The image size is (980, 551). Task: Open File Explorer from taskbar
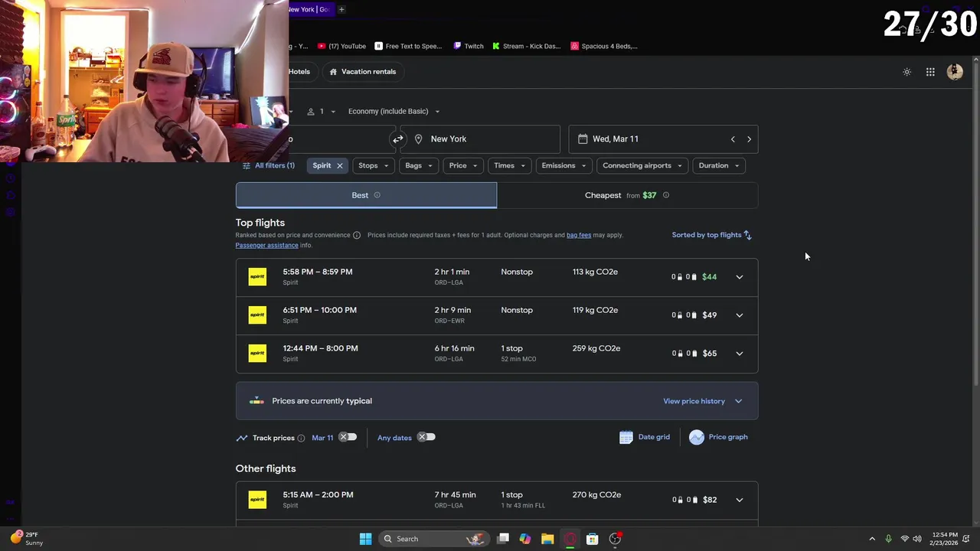coord(547,539)
